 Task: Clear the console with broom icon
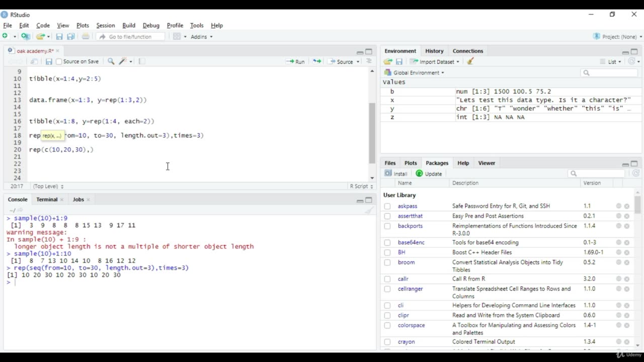(x=369, y=211)
